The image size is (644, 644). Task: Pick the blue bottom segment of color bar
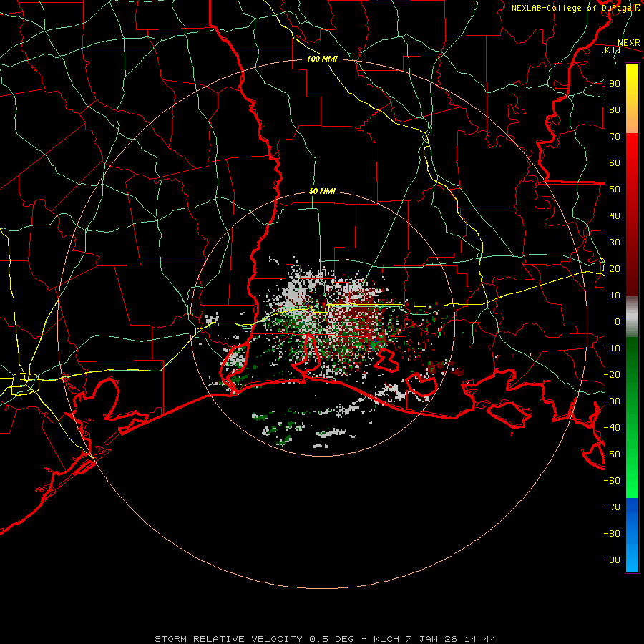tap(632, 535)
